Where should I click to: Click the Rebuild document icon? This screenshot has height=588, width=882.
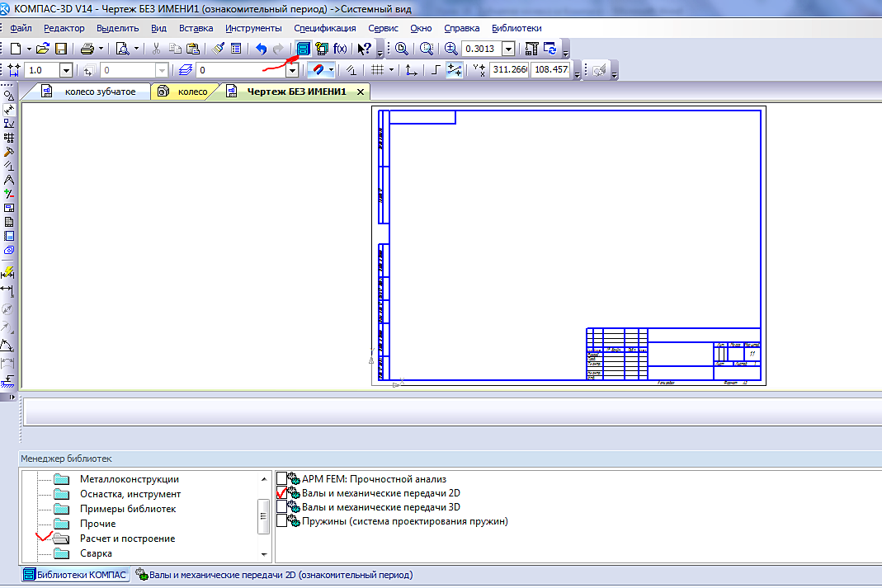tap(549, 49)
